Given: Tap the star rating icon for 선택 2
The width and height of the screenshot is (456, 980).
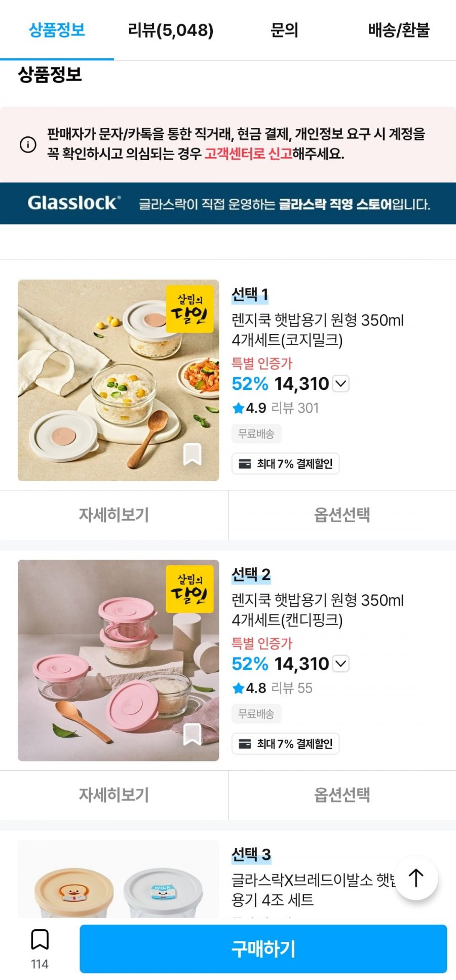Looking at the screenshot, I should coord(238,688).
